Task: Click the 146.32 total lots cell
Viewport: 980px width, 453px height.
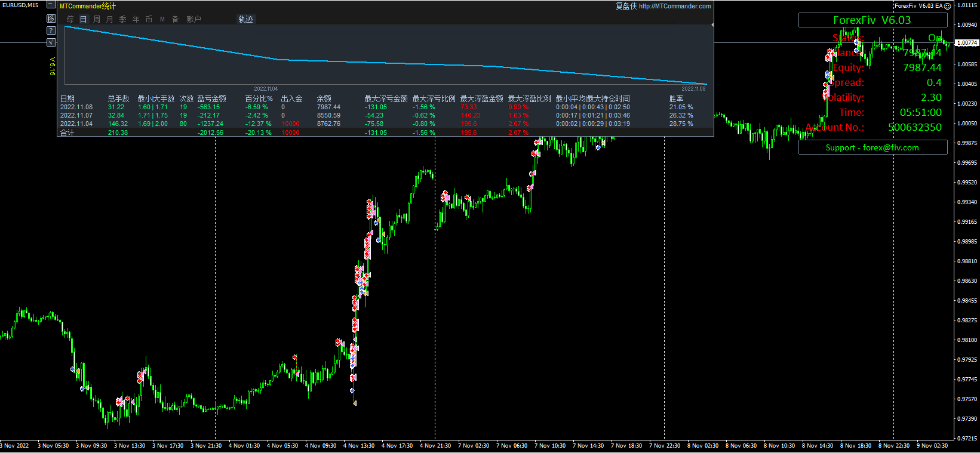Action: coord(118,124)
